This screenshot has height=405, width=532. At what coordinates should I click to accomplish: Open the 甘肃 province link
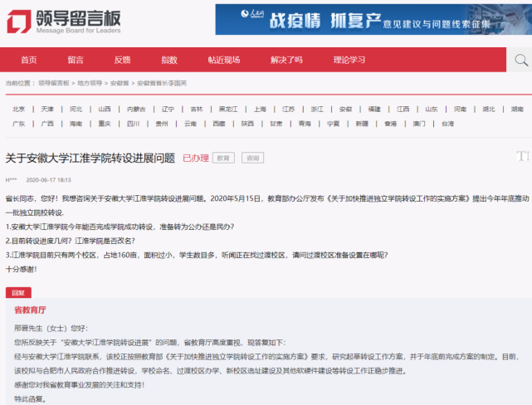[x=276, y=124]
